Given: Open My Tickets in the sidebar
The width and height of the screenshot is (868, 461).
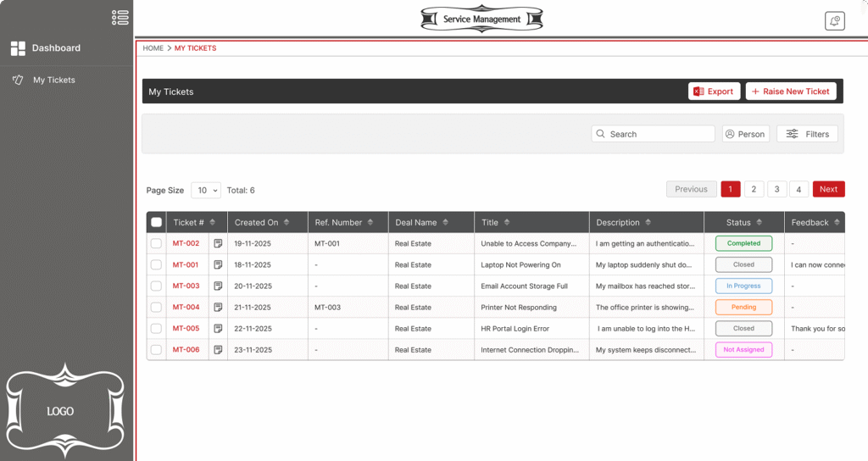Looking at the screenshot, I should tap(53, 81).
